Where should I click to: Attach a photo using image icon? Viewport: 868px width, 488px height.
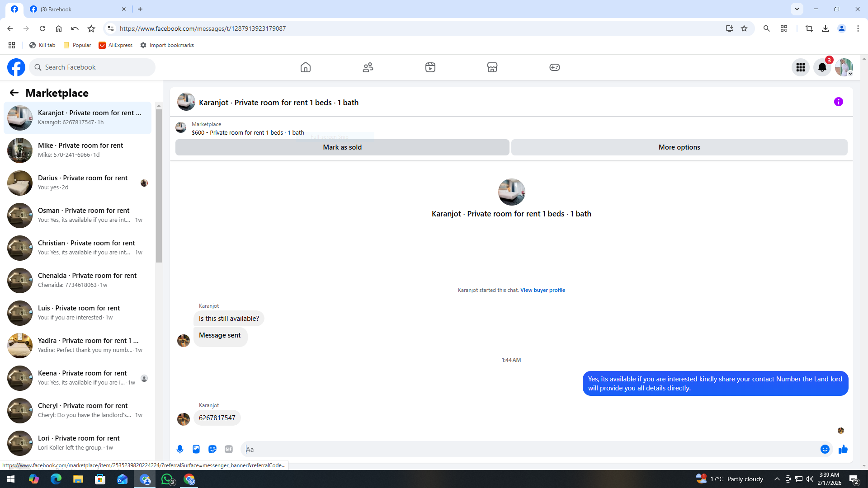pyautogui.click(x=196, y=449)
